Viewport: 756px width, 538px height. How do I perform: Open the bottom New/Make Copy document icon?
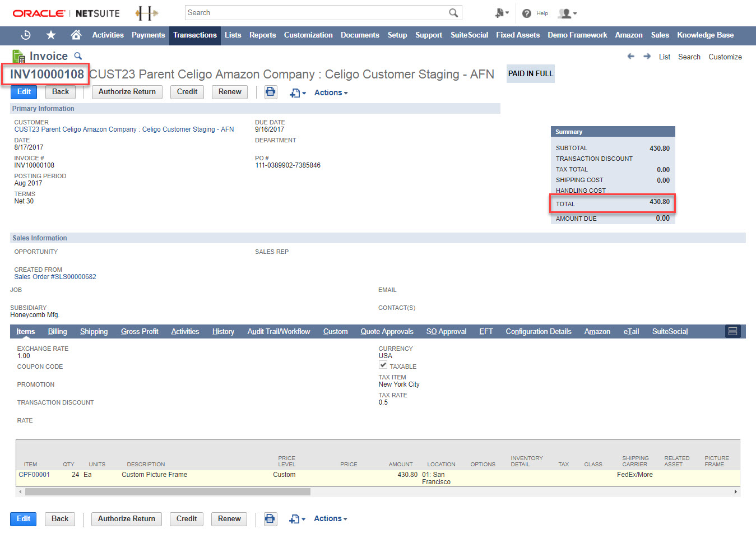pyautogui.click(x=297, y=520)
